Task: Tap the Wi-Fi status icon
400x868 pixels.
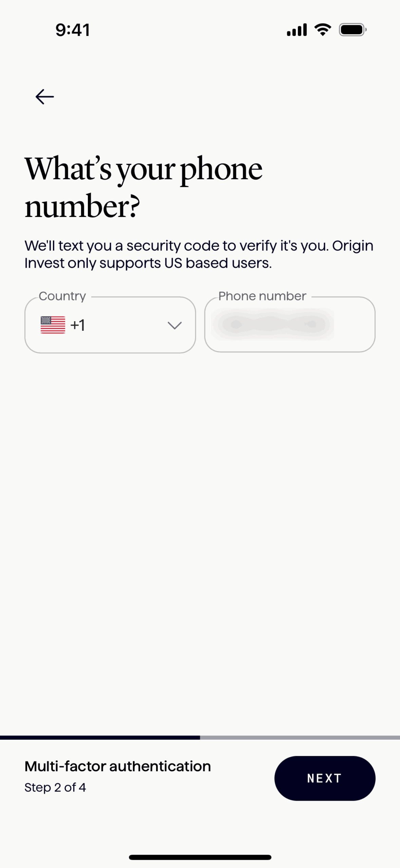Action: [x=323, y=30]
